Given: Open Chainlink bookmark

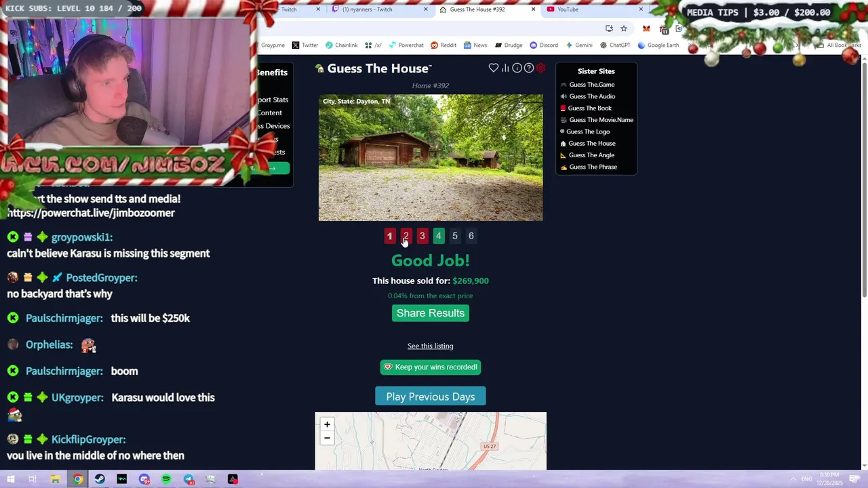Looking at the screenshot, I should 341,45.
